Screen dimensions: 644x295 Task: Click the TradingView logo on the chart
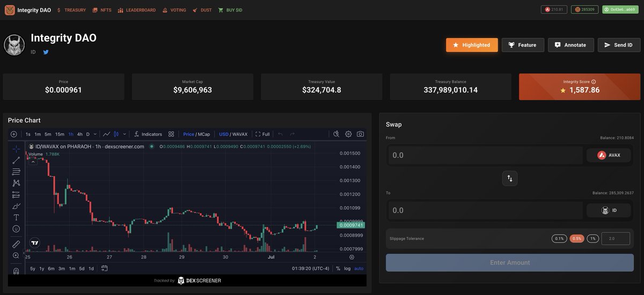[x=35, y=242]
